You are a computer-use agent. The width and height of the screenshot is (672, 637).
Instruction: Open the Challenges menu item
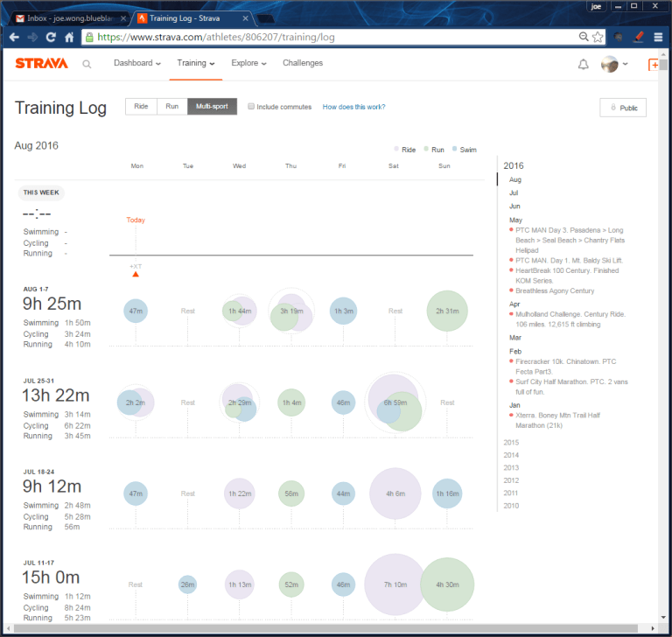303,63
